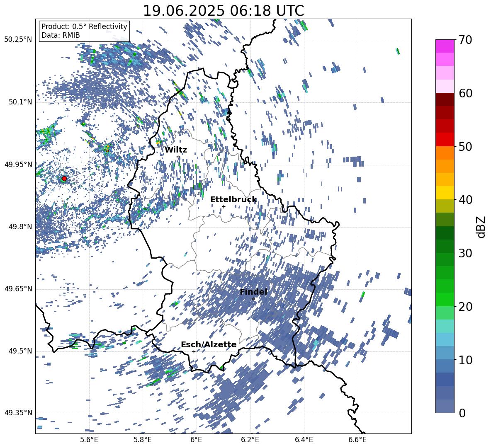The height and width of the screenshot is (448, 491).
Task: Click the magenta top colorbar segment
Action: coord(445,46)
